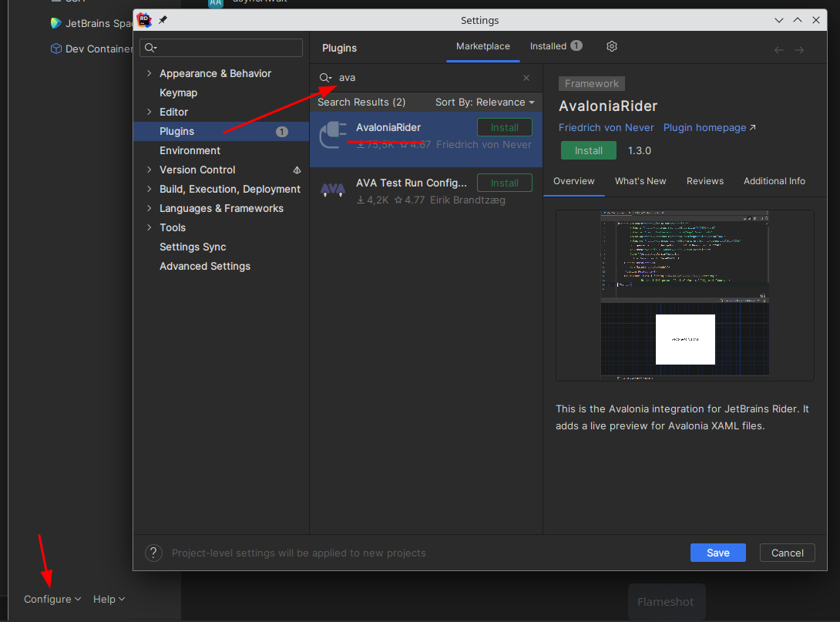Clear the plugin search field text
The image size is (840, 622).
(526, 78)
